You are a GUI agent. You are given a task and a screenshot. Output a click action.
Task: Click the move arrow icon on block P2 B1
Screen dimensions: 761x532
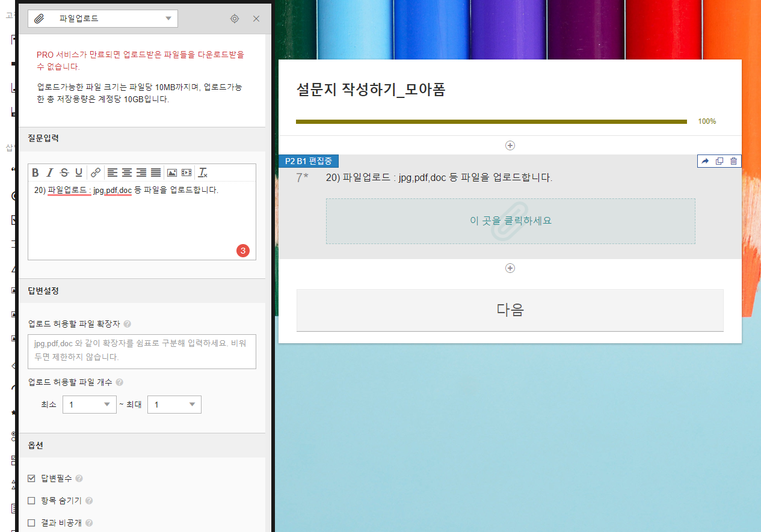point(706,161)
